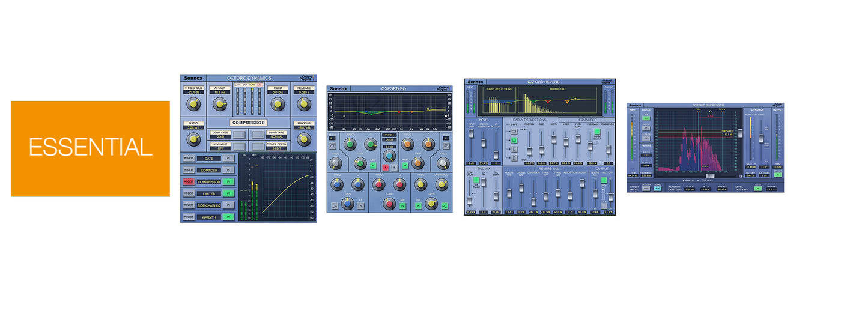The width and height of the screenshot is (868, 310).
Task: Enable the Gate IN button
Action: point(228,158)
